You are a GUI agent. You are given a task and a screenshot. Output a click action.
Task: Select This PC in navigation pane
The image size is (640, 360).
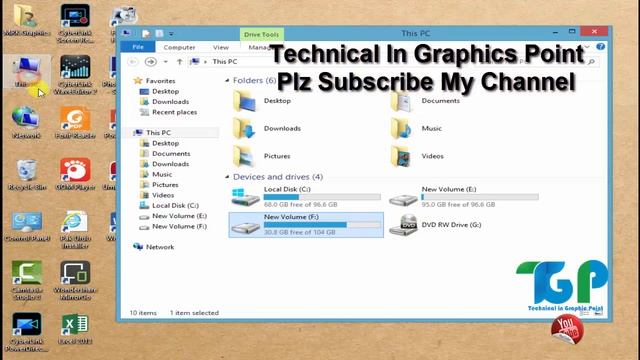(152, 133)
